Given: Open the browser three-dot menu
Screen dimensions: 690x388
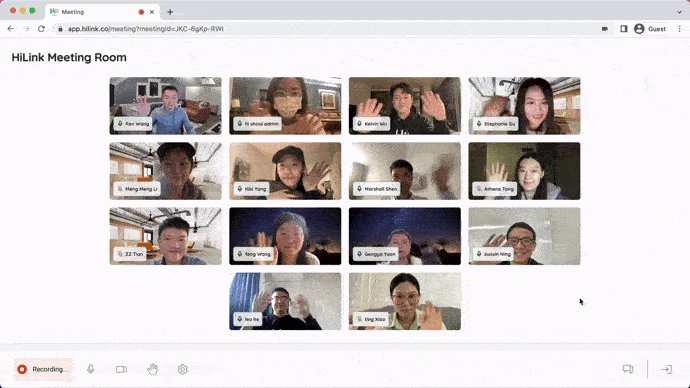Looking at the screenshot, I should 679,29.
